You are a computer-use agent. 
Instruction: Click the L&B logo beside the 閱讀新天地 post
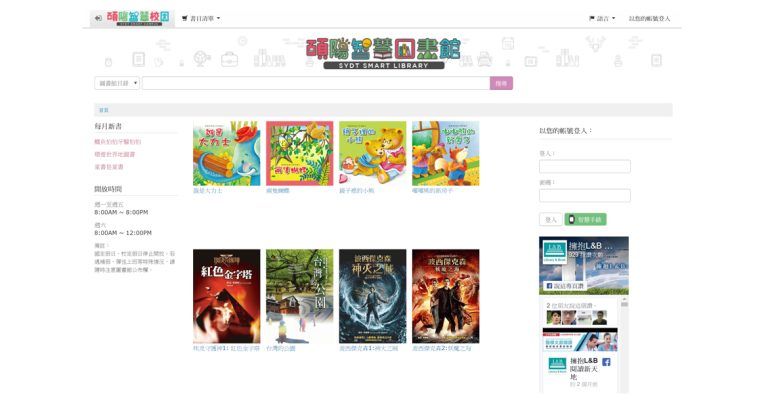coord(557,366)
